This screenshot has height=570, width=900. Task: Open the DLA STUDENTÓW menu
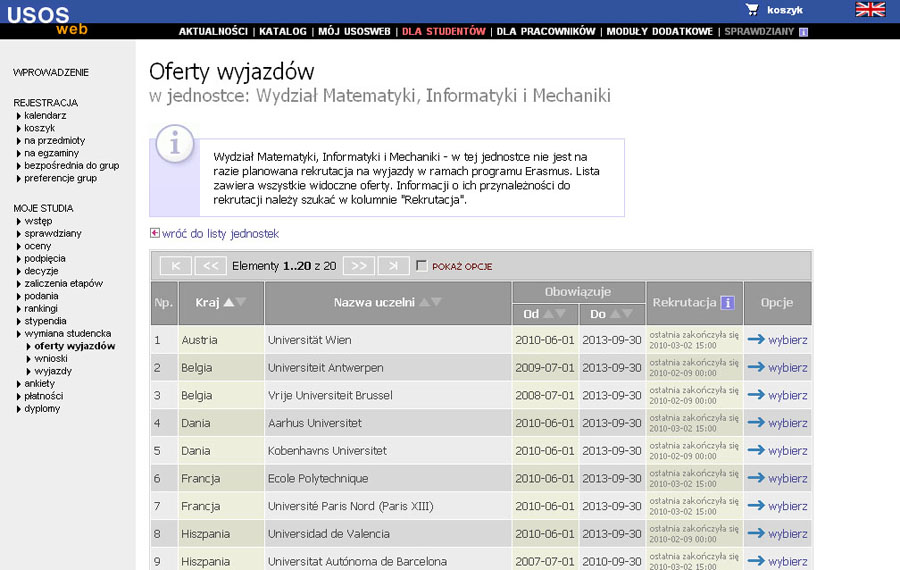(443, 32)
